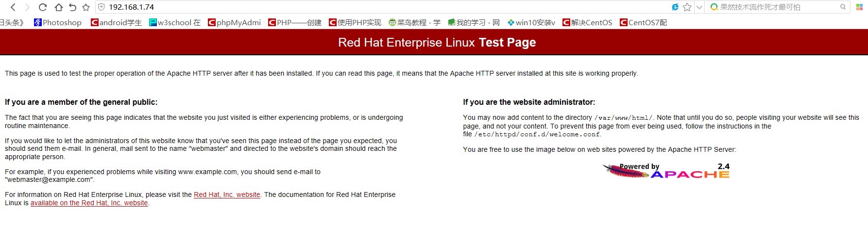Click the magnifier search icon
This screenshot has height=243, width=868.
pos(843,7)
